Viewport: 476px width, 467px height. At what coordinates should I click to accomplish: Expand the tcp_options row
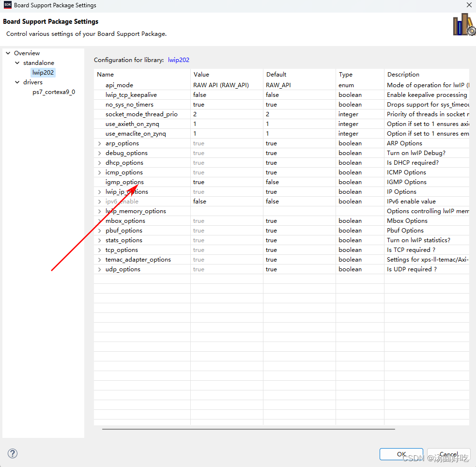tap(99, 249)
